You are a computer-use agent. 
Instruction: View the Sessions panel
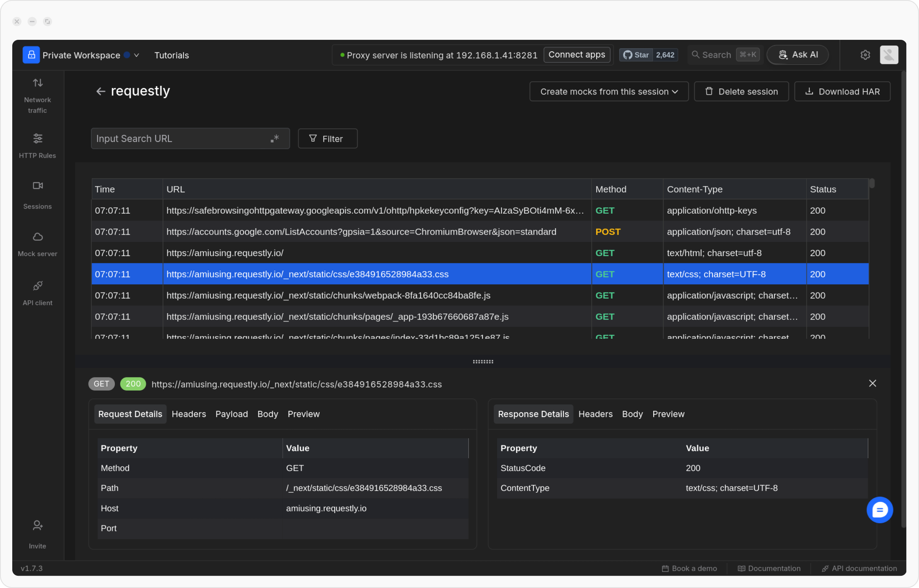37,194
